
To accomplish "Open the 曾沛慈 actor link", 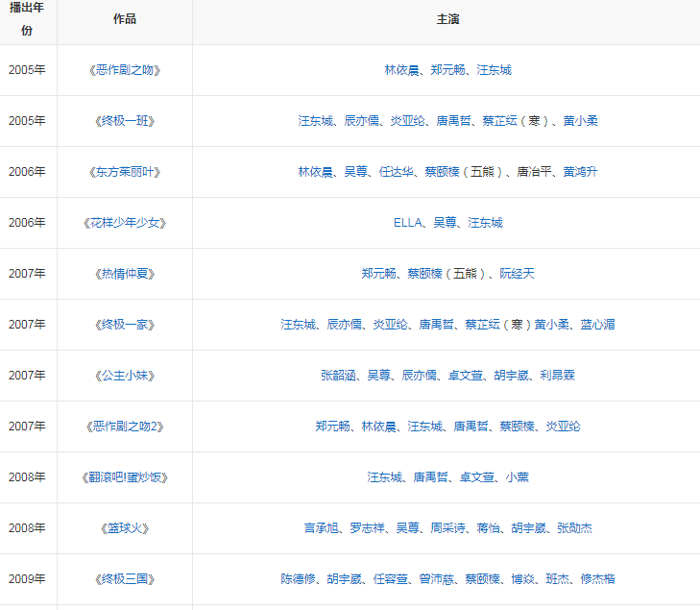I will (437, 579).
